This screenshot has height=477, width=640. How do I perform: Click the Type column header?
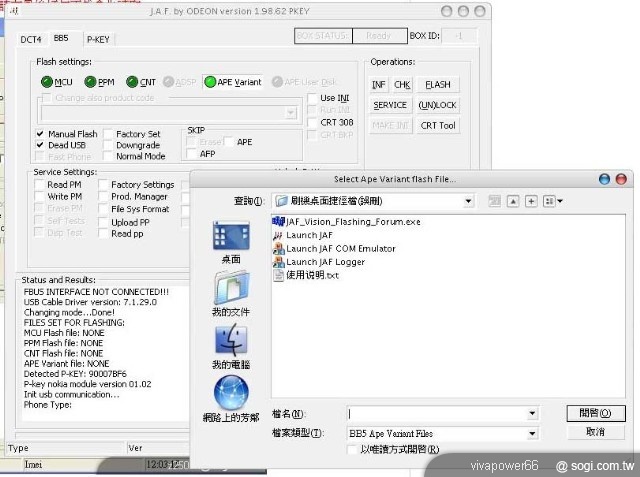click(x=65, y=448)
